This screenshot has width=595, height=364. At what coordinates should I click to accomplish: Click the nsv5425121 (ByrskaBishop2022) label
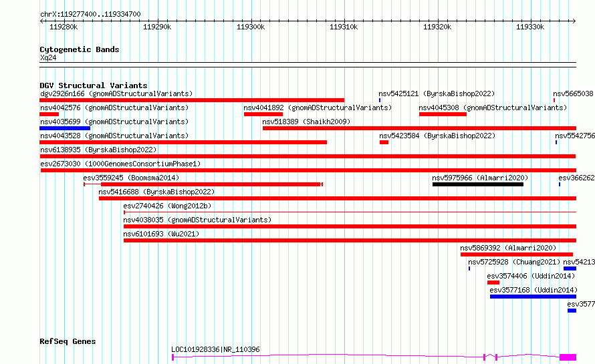[x=437, y=94]
